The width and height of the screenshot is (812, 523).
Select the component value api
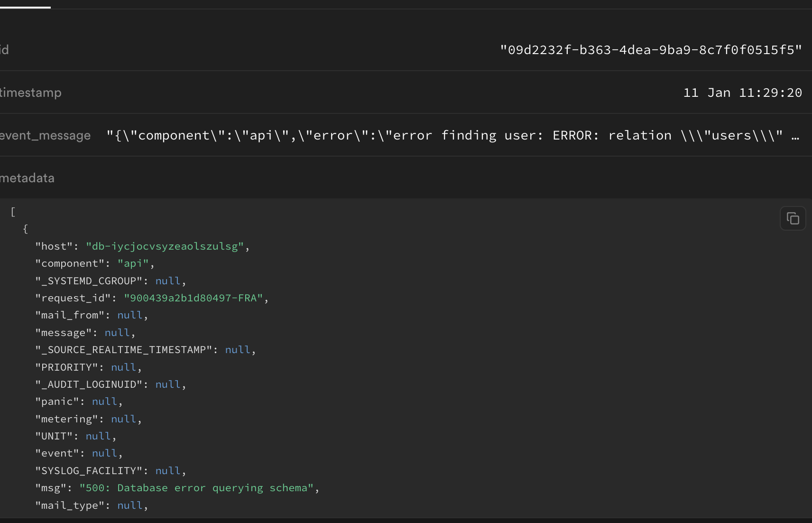(x=133, y=263)
